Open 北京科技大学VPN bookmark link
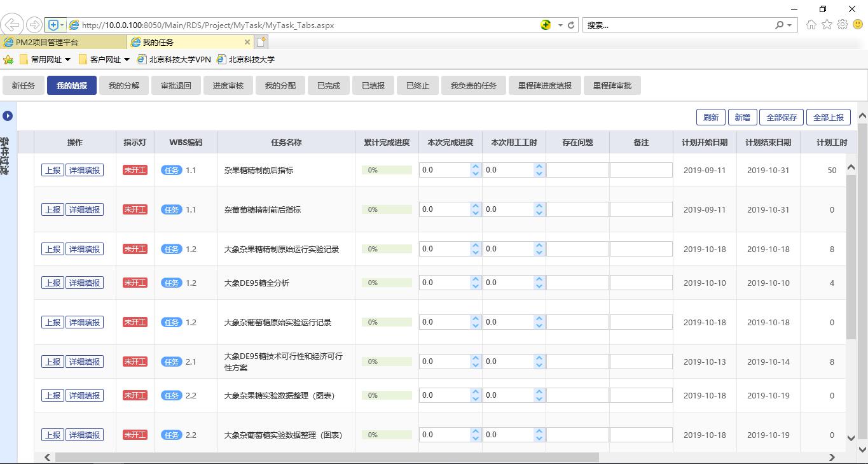Screen dimensions: 868x464 pos(179,59)
